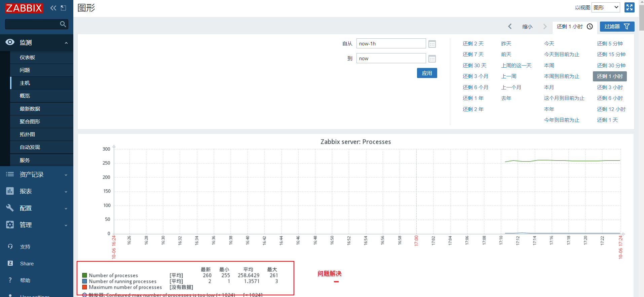Open 最新数据 in the sidebar
Image resolution: width=644 pixels, height=297 pixels.
tap(42, 109)
